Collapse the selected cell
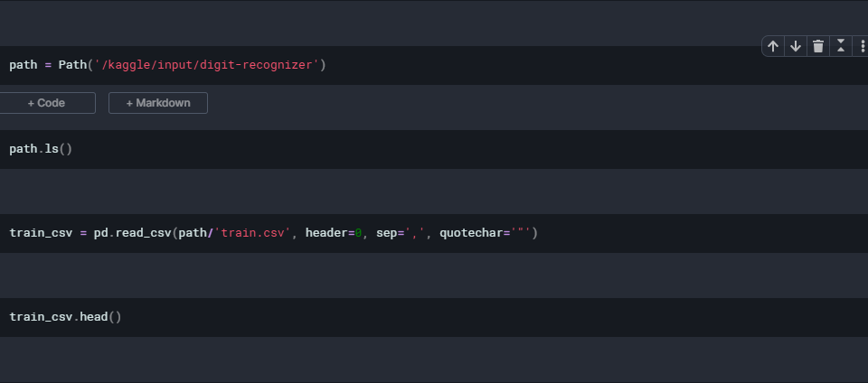The image size is (868, 383). pos(841,46)
